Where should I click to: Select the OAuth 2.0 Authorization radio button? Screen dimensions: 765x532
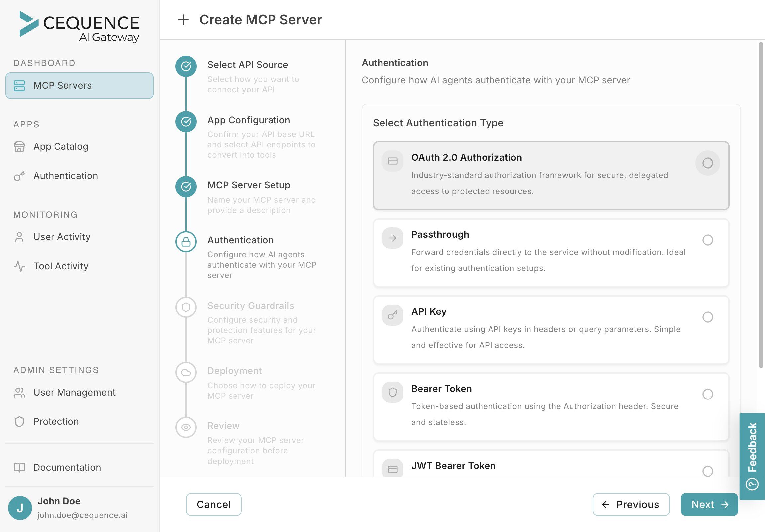[x=708, y=163]
